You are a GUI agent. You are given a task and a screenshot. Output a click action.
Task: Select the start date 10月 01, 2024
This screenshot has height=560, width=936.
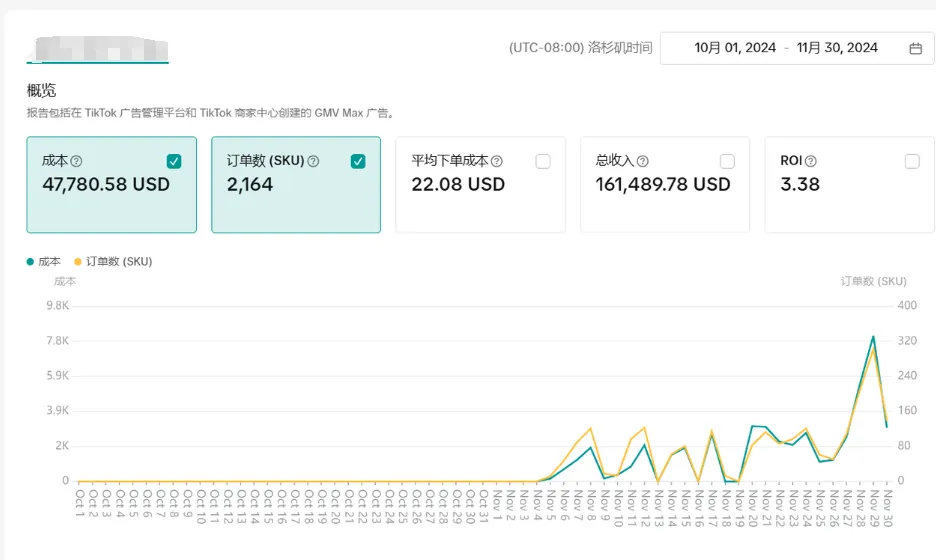coord(735,48)
